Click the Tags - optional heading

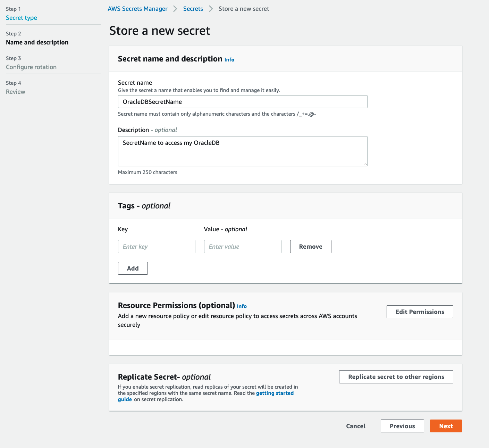[144, 206]
